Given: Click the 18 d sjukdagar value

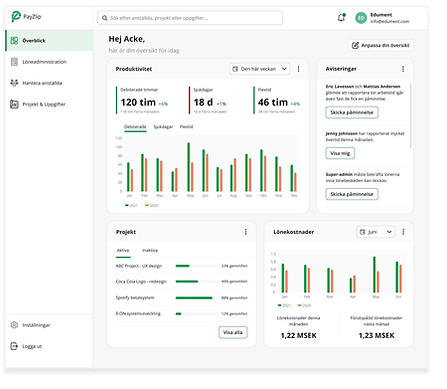Looking at the screenshot, I should coord(203,102).
